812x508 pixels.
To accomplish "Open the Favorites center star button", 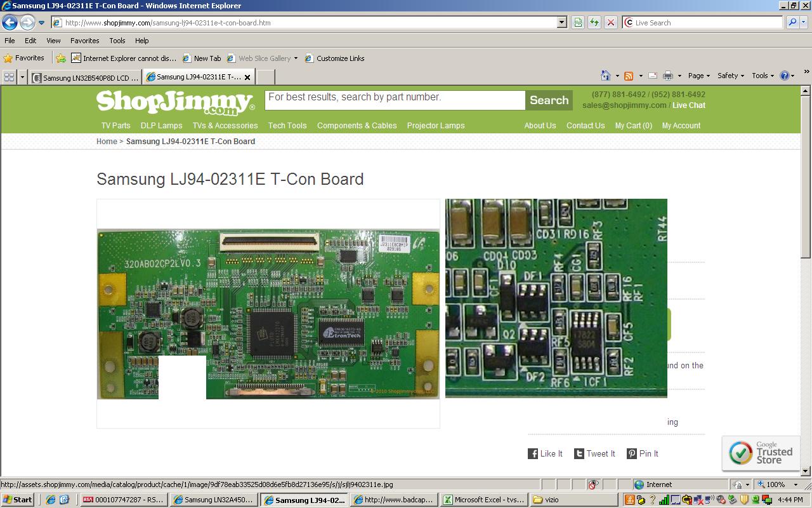I will [24, 58].
